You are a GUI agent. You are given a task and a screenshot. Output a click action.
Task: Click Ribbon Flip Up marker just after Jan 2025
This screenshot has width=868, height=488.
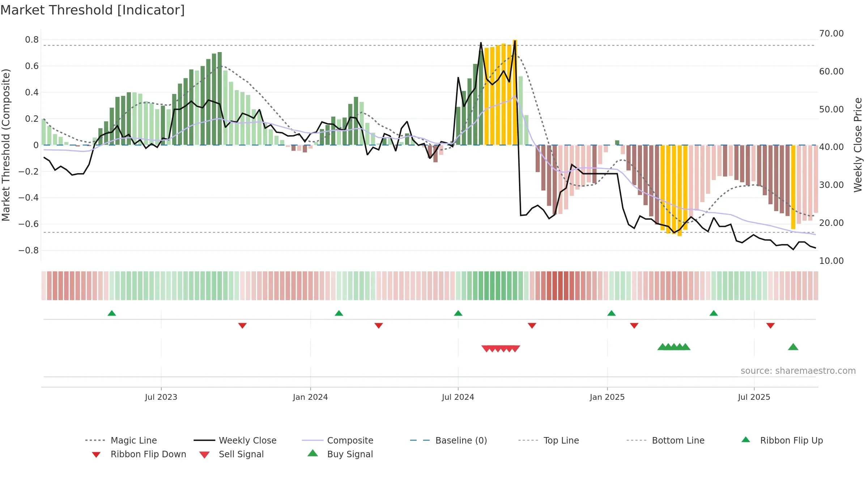click(x=612, y=313)
